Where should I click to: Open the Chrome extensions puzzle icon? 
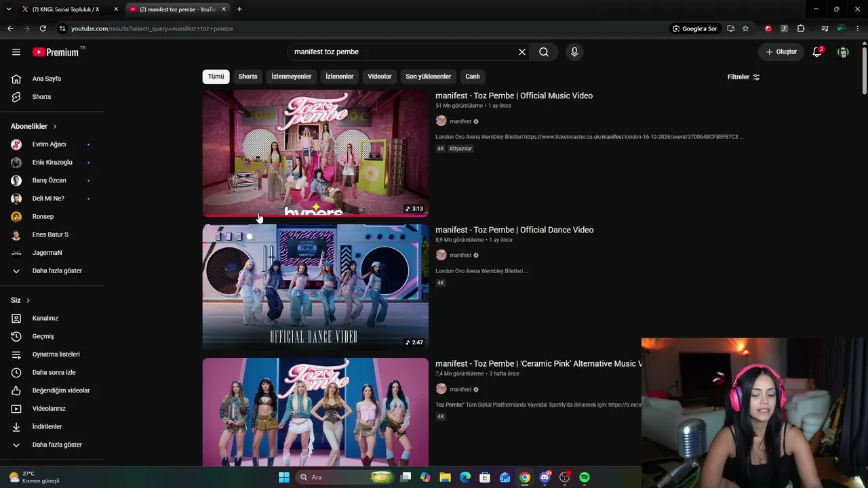coord(801,28)
